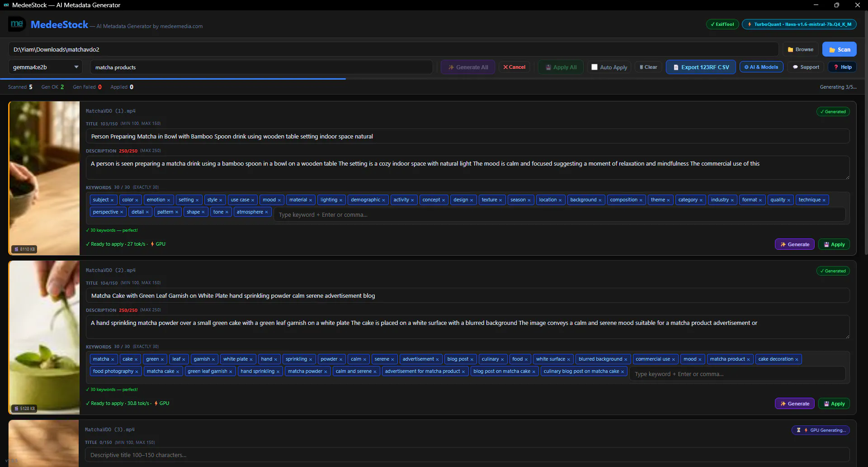868x467 pixels.
Task: Click the description field of MatchaVDO (1).mp4
Action: click(467, 167)
